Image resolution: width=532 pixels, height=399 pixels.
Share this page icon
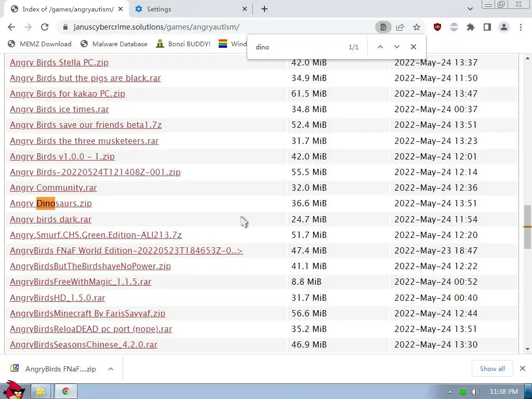[x=400, y=27]
